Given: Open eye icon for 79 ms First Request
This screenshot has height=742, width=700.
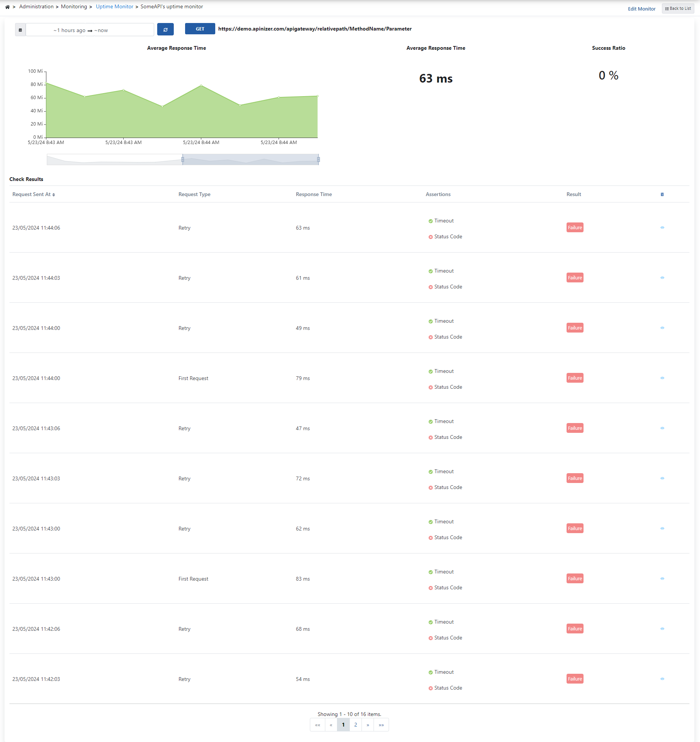Looking at the screenshot, I should click(x=662, y=378).
